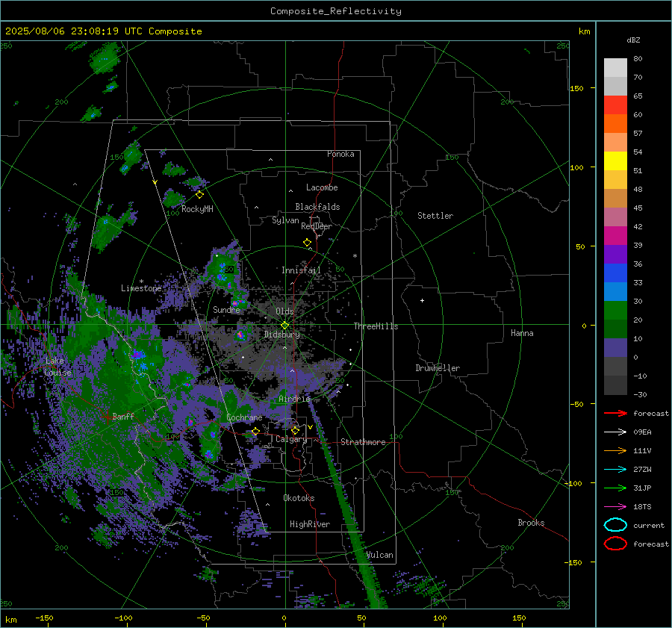Click the Stettler label
The height and width of the screenshot is (628, 672).
tap(435, 216)
